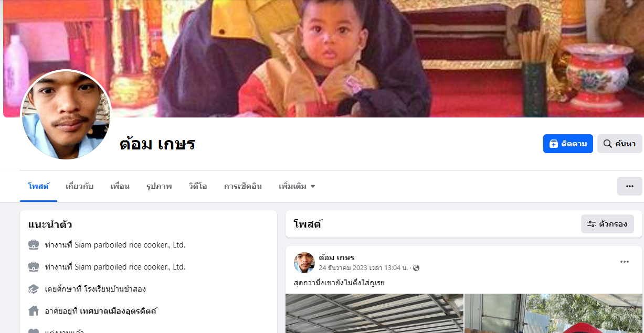This screenshot has width=644, height=333.
Task: Open the post options three-dots menu
Action: (624, 262)
